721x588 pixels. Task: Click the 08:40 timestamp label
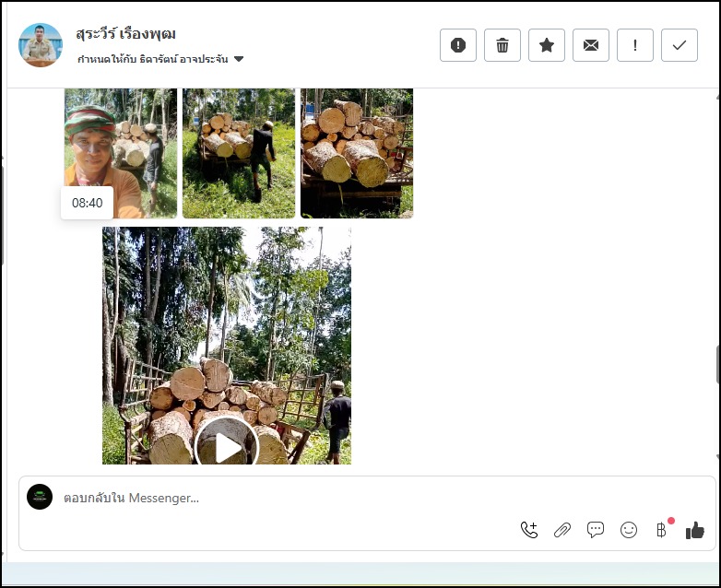[87, 203]
